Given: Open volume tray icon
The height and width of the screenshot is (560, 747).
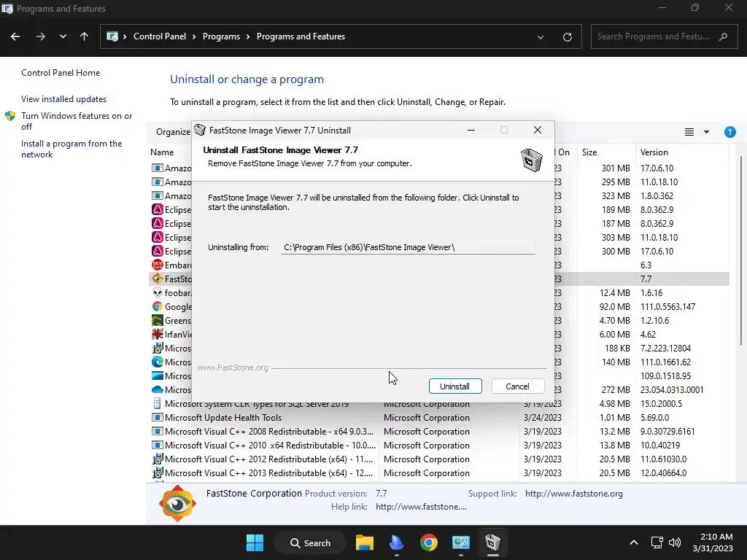Looking at the screenshot, I should [675, 542].
